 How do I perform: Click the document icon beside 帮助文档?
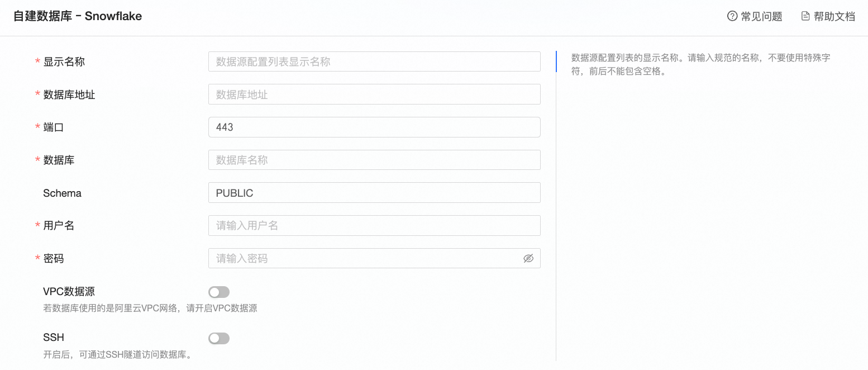click(805, 16)
